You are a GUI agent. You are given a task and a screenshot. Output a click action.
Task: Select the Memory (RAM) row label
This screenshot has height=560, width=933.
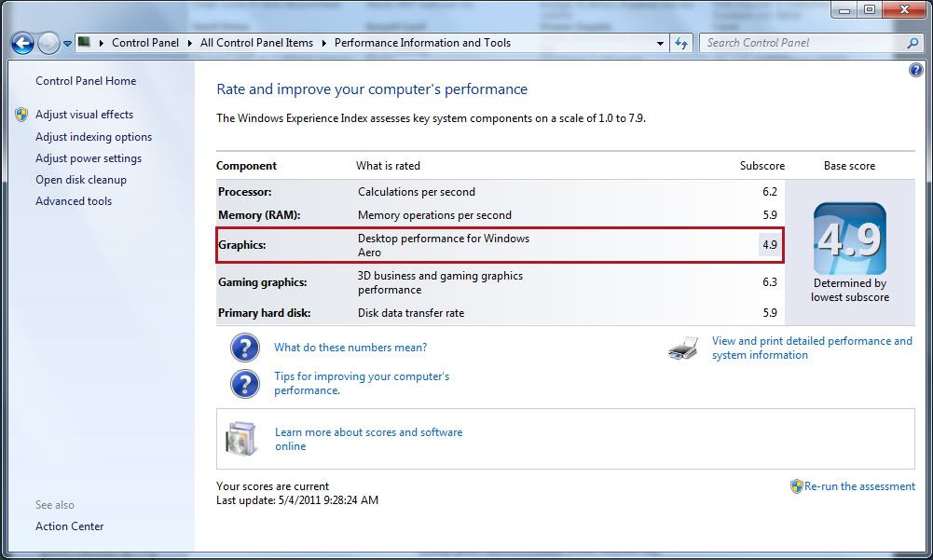pos(259,215)
